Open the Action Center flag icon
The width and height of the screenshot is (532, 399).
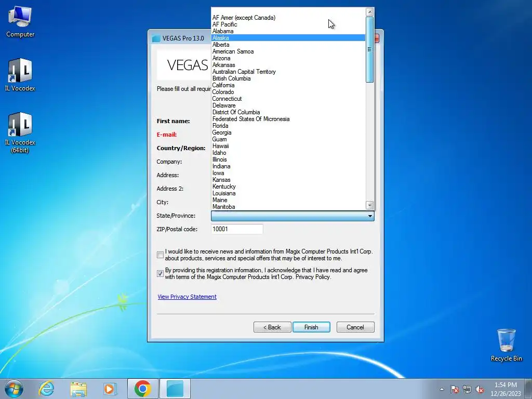455,389
